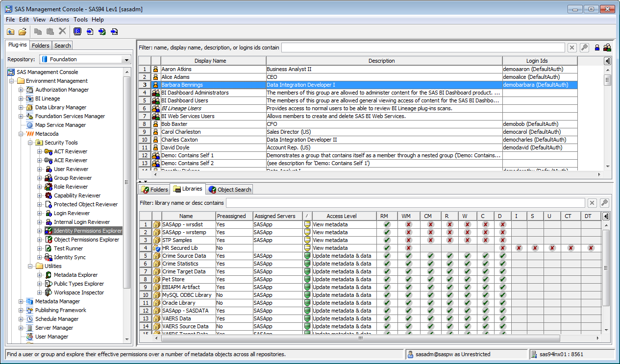
Task: Click the Metacoda icon in tree
Action: [30, 134]
